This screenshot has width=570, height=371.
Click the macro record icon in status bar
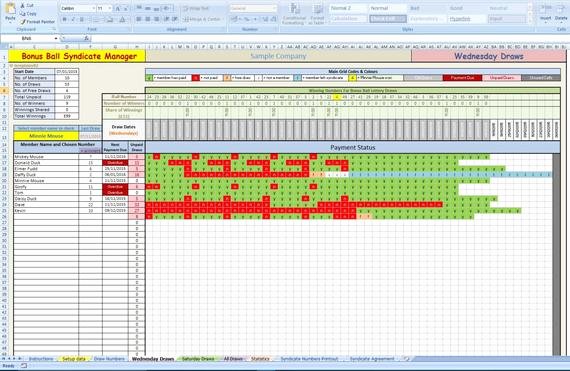[x=24, y=366]
